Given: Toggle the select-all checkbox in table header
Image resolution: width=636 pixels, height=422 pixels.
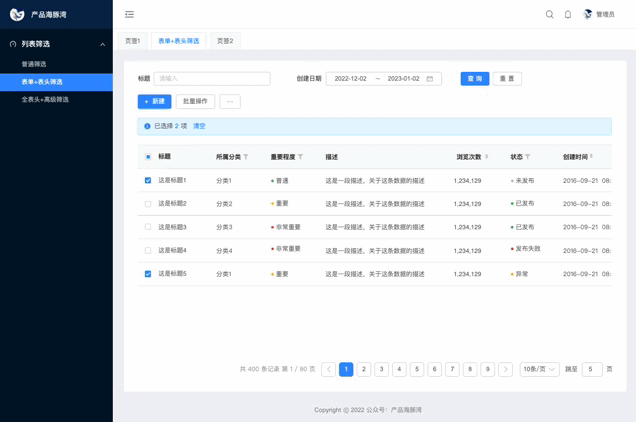Looking at the screenshot, I should (x=148, y=157).
